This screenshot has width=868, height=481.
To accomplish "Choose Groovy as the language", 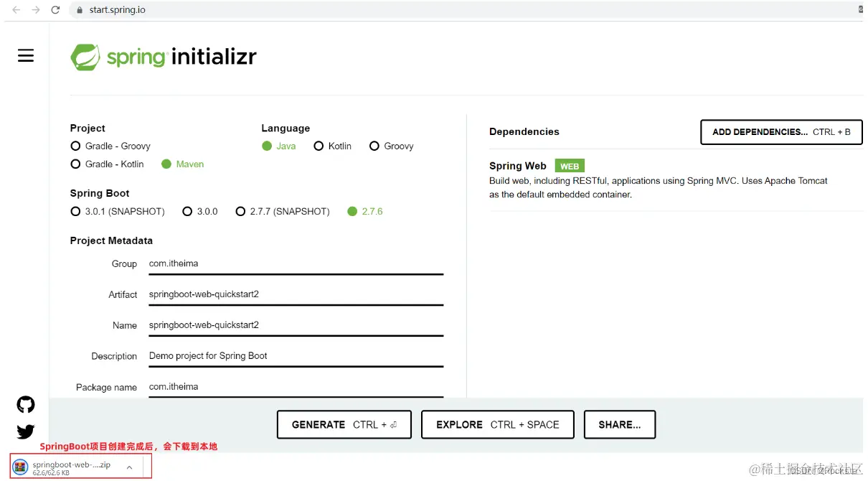I will 392,146.
